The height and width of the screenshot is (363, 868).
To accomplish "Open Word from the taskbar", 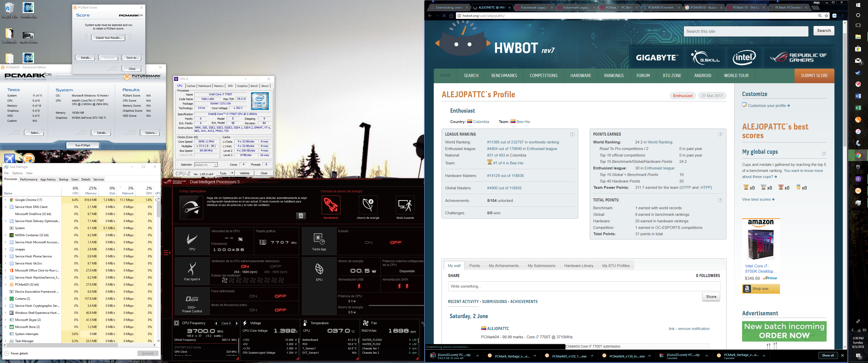I will pos(858,96).
